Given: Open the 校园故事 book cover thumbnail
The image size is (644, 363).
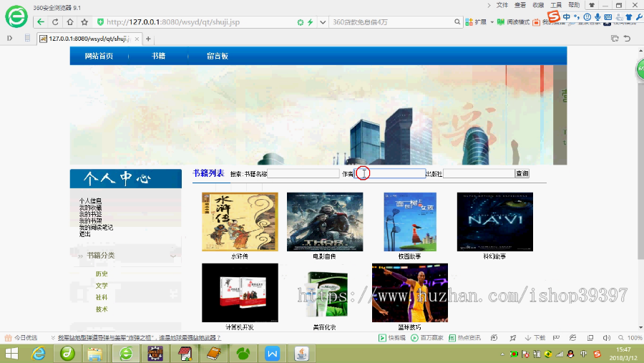Looking at the screenshot, I should (x=410, y=221).
